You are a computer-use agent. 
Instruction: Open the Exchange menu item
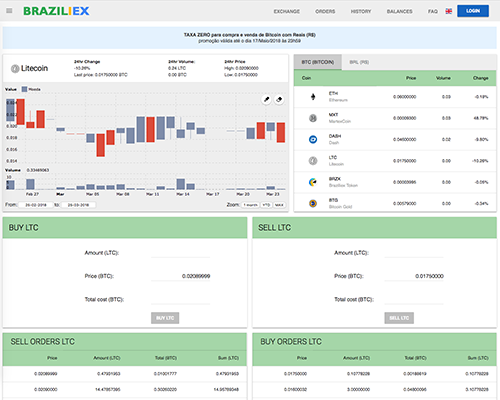pyautogui.click(x=287, y=11)
